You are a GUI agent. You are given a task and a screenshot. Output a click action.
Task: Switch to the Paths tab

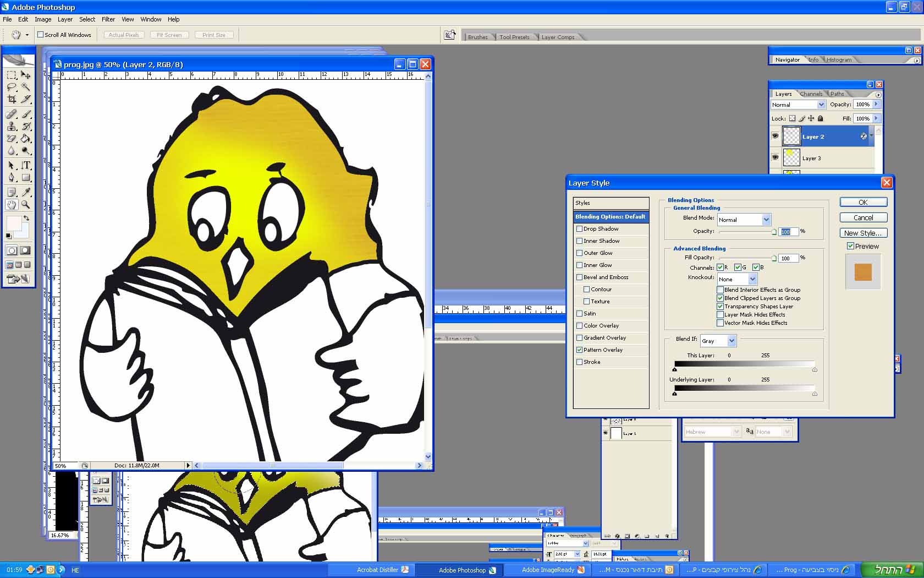[837, 94]
